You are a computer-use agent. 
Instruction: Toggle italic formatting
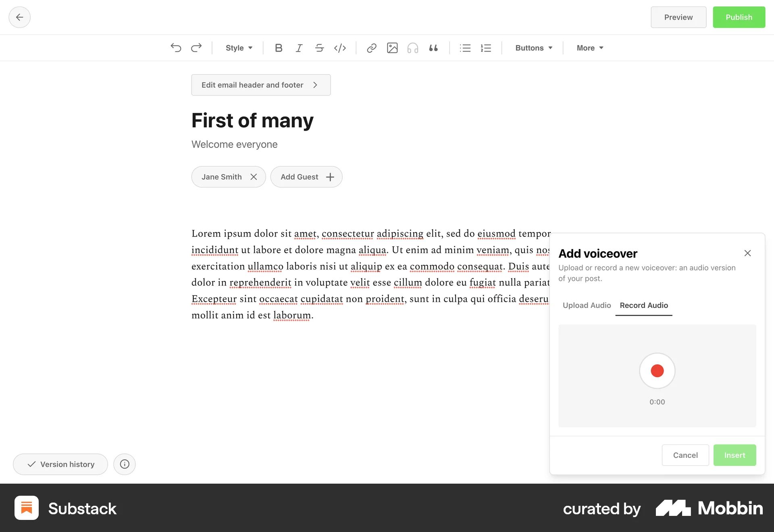point(299,48)
